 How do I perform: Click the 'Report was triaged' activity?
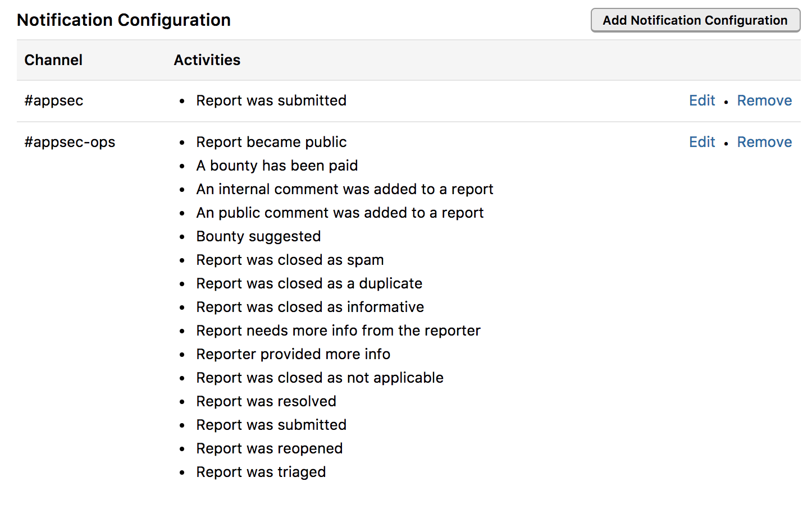(x=261, y=472)
